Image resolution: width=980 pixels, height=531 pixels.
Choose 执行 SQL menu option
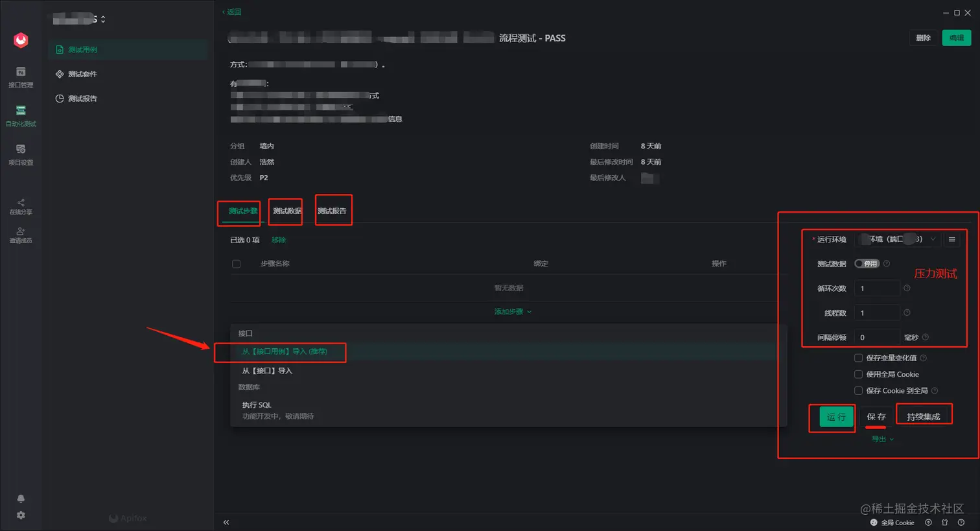(x=509, y=410)
